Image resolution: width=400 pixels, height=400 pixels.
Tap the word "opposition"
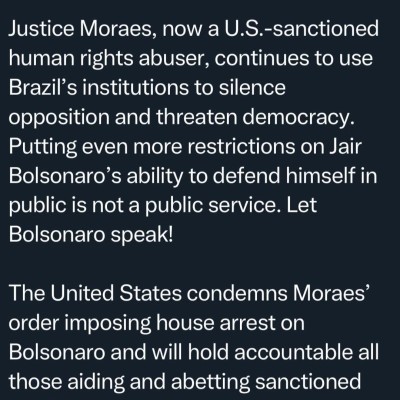[x=60, y=119]
